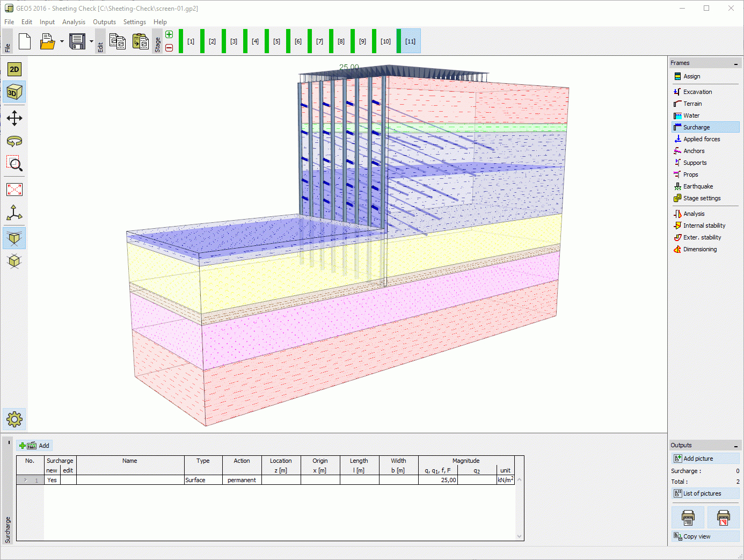Activate the zoom selection tool
The height and width of the screenshot is (560, 744).
(x=14, y=164)
